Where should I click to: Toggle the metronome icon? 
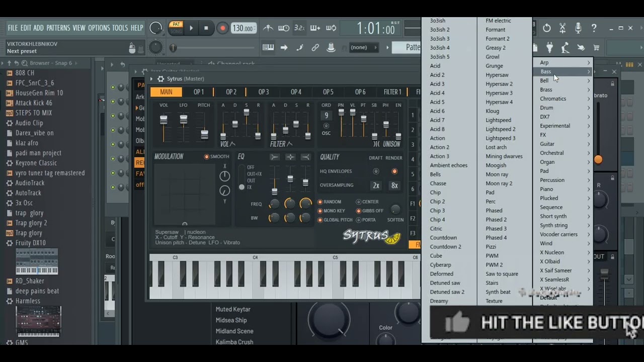pos(268,28)
